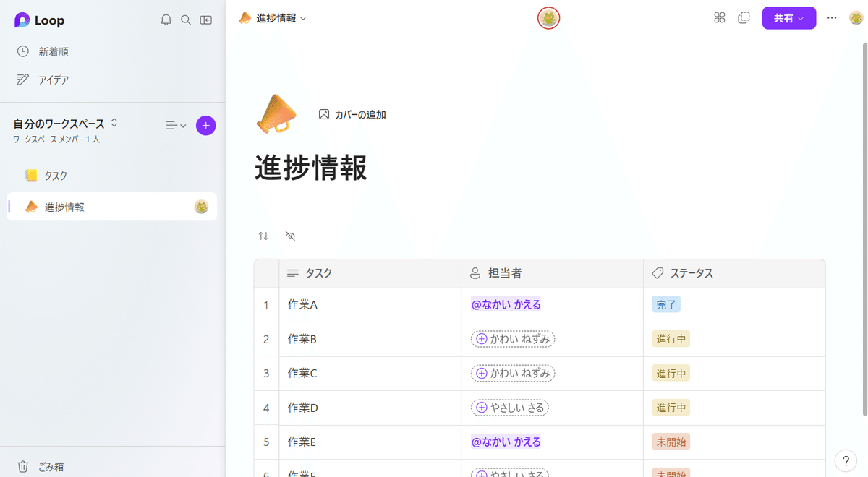Open the table sort icon

(x=263, y=236)
